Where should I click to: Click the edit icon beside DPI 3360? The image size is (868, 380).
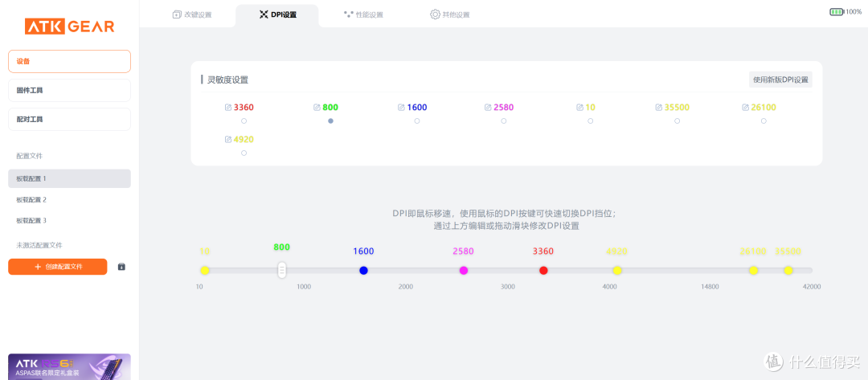[x=228, y=108]
